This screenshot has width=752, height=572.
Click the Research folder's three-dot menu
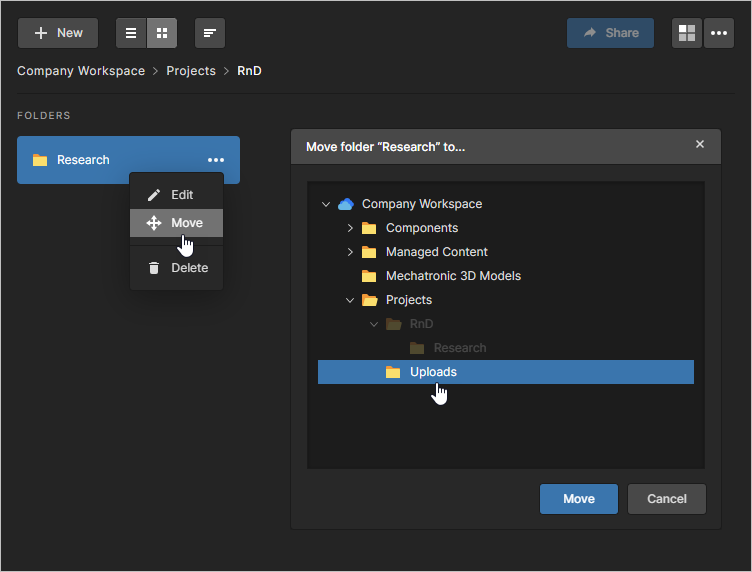tap(216, 160)
